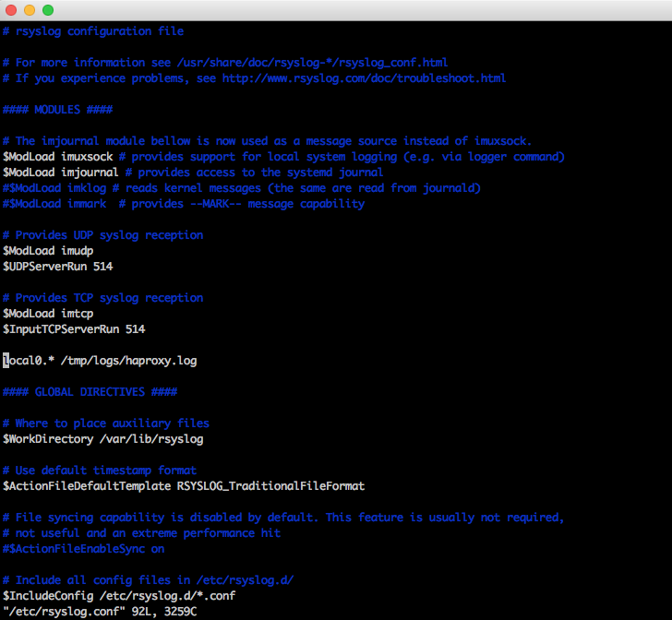The height and width of the screenshot is (620, 672).
Task: Click the '/tmp/logs/haproxy.log' path
Action: 129,361
